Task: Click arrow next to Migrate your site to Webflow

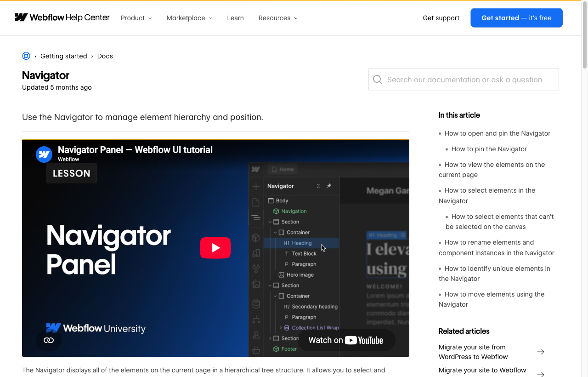Action: (x=541, y=374)
